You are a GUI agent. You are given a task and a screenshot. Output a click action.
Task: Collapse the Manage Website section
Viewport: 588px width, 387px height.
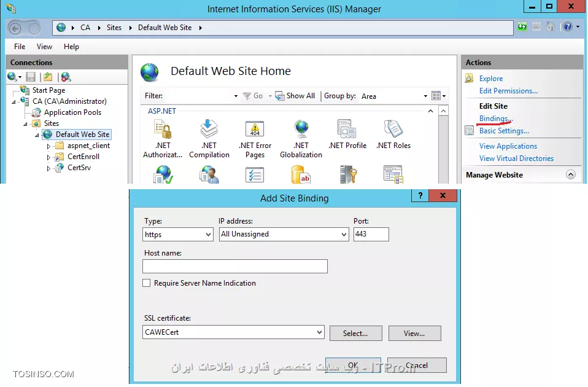tap(570, 174)
